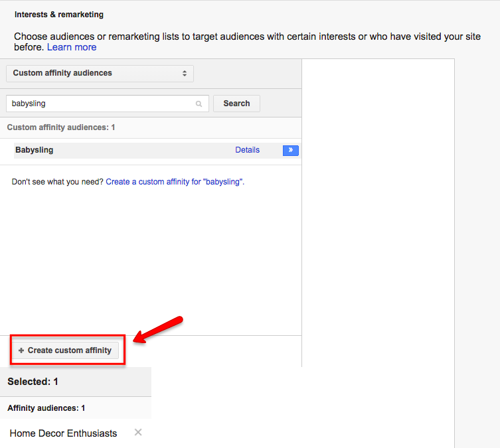Image resolution: width=500 pixels, height=448 pixels.
Task: Click the "Don't see what you need?" text
Action: tap(58, 182)
